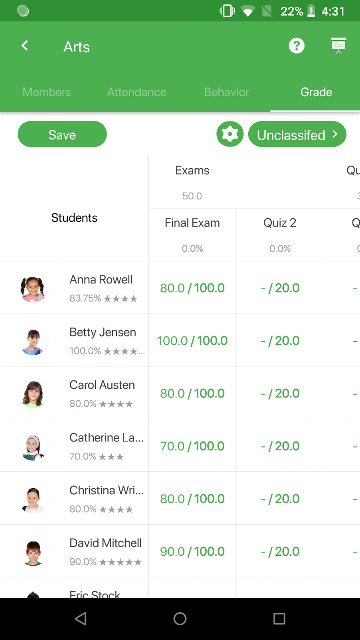Click the Save button
360x640 pixels.
[x=62, y=134]
